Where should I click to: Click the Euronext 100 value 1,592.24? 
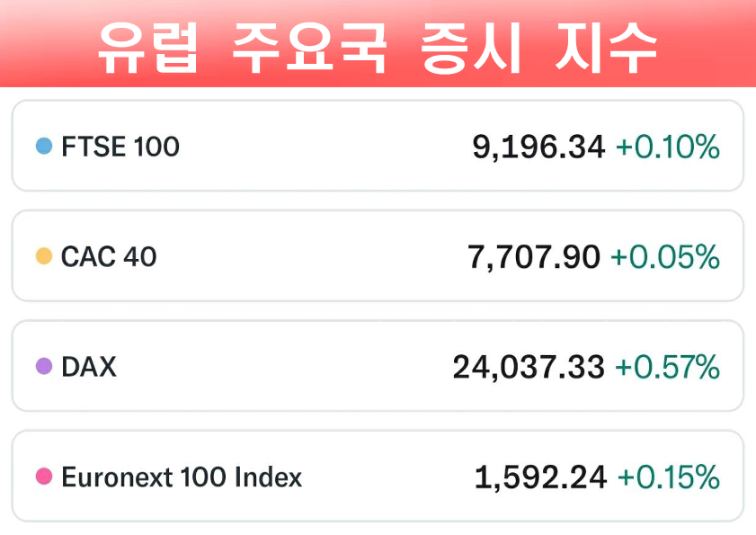pyautogui.click(x=540, y=477)
